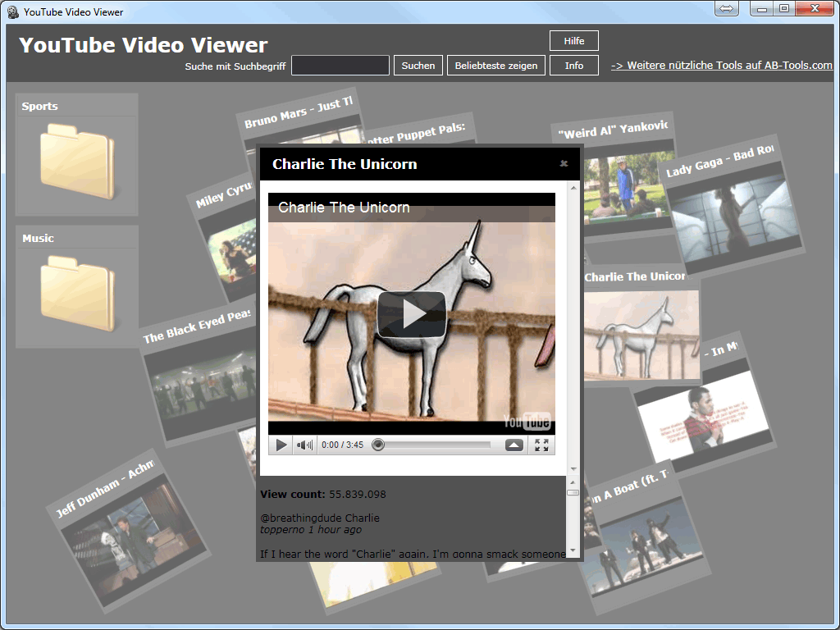840x630 pixels.
Task: Close the Charlie The Unicorn popup
Action: tap(564, 163)
